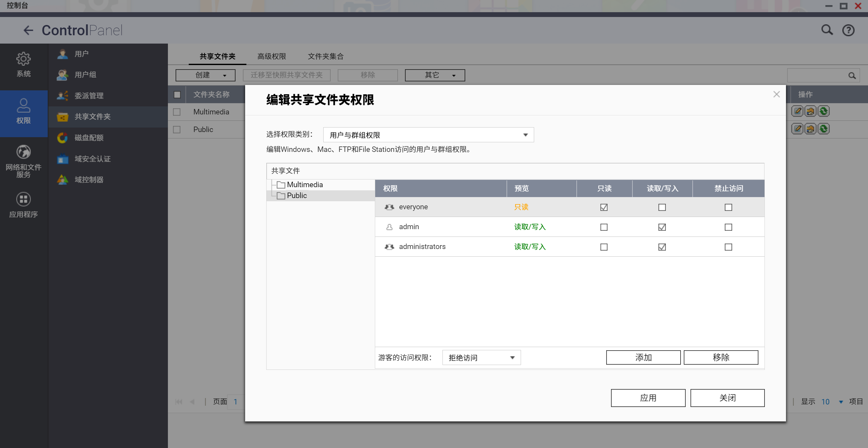Select the 系统 gear icon in sidebar
Viewport: 868px width, 448px height.
click(23, 59)
